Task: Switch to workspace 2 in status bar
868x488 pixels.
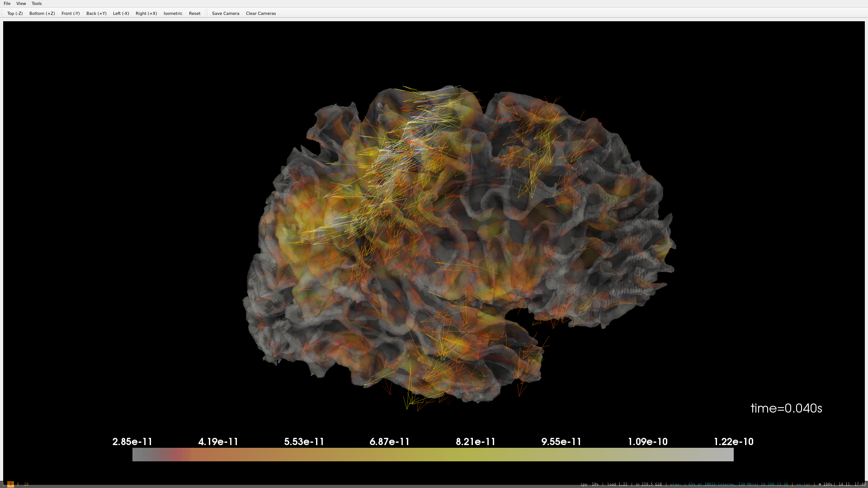Action: click(x=10, y=484)
